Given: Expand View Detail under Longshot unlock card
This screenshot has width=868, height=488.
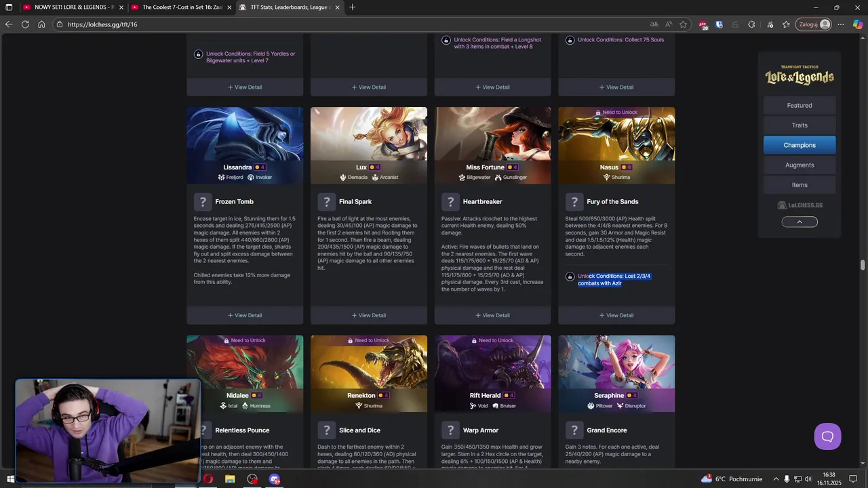Looking at the screenshot, I should click(493, 87).
